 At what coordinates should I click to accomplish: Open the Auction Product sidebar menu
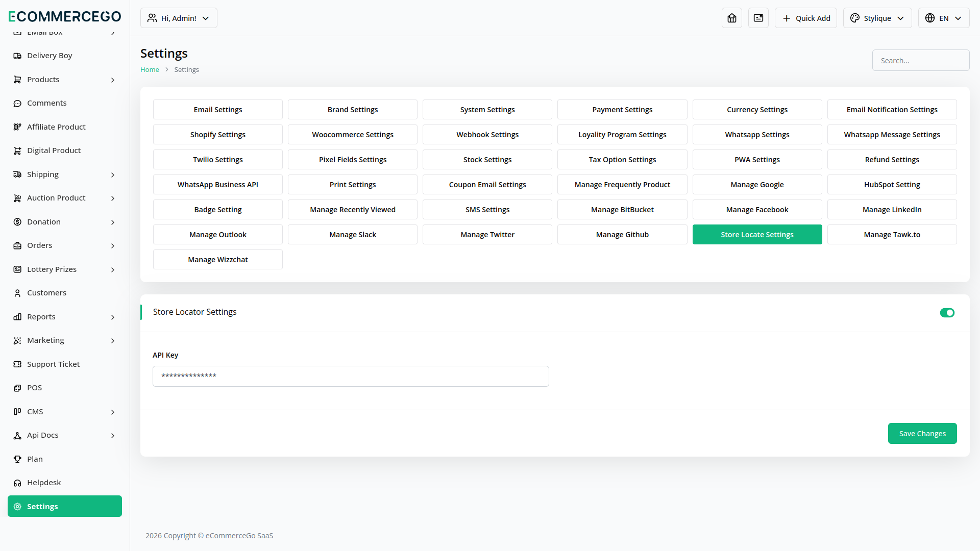click(65, 198)
